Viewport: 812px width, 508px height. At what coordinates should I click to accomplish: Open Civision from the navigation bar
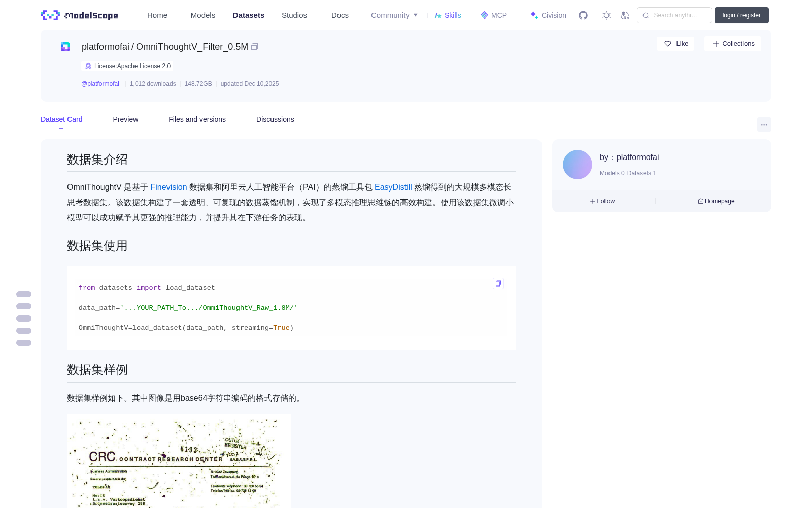[x=548, y=15]
